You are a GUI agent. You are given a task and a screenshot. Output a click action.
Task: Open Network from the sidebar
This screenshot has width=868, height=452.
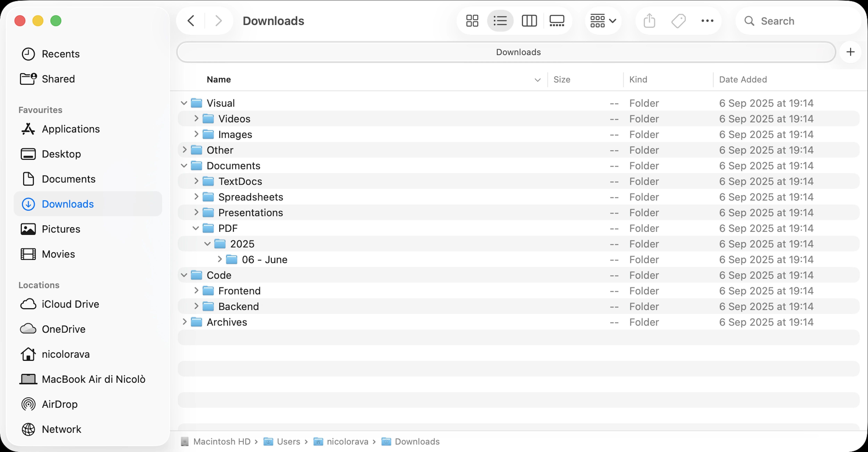(62, 429)
